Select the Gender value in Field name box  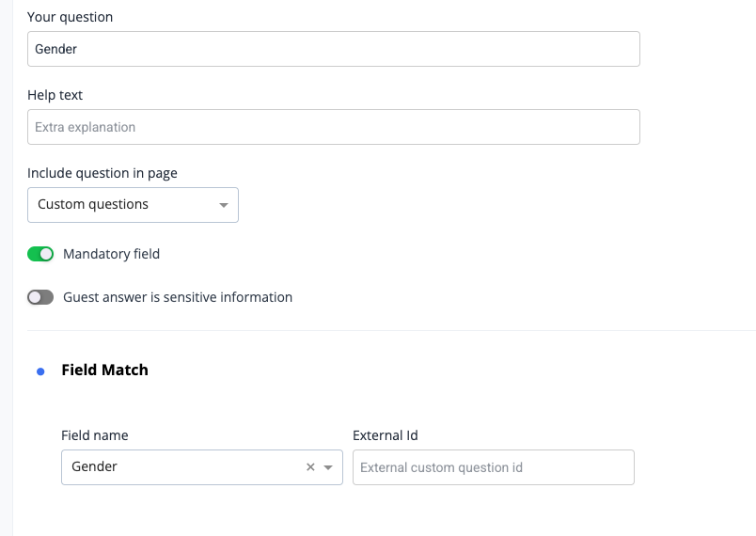(x=94, y=466)
